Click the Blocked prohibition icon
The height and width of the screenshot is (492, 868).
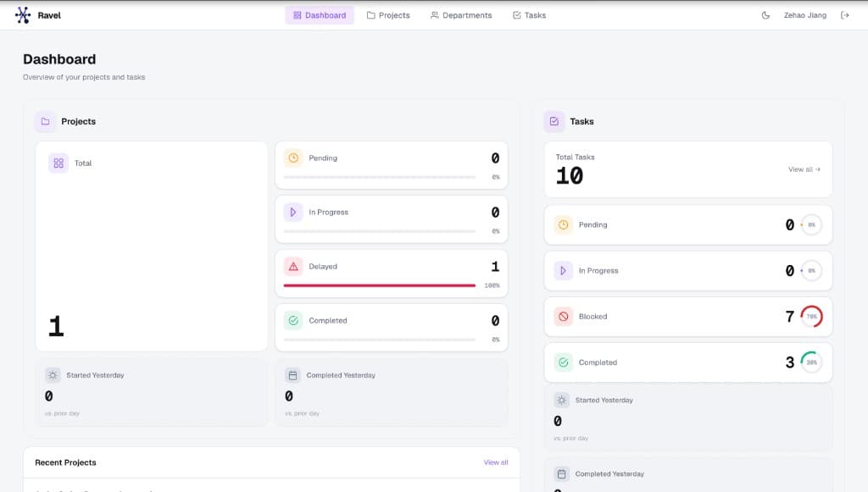coord(563,317)
